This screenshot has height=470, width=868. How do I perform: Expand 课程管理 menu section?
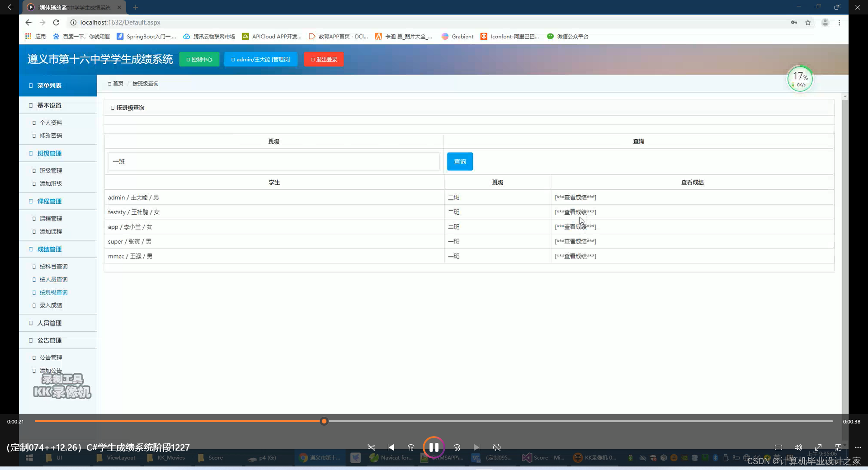[x=58, y=201]
